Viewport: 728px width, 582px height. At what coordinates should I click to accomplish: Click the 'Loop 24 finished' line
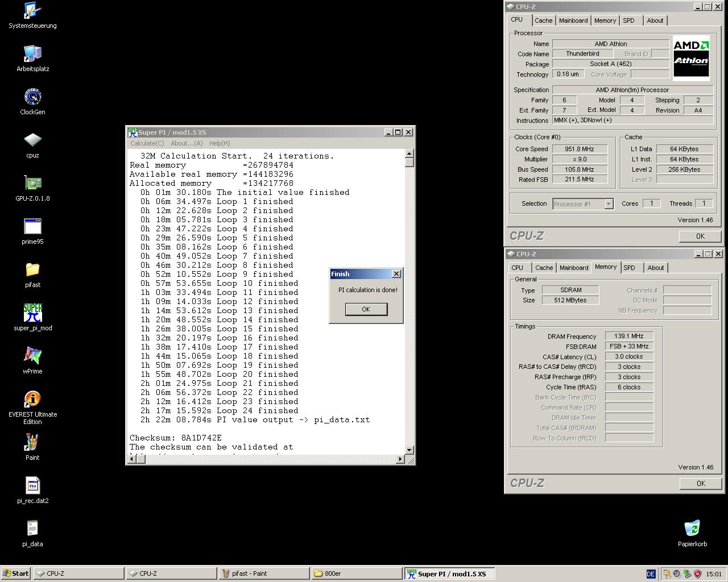tap(220, 410)
